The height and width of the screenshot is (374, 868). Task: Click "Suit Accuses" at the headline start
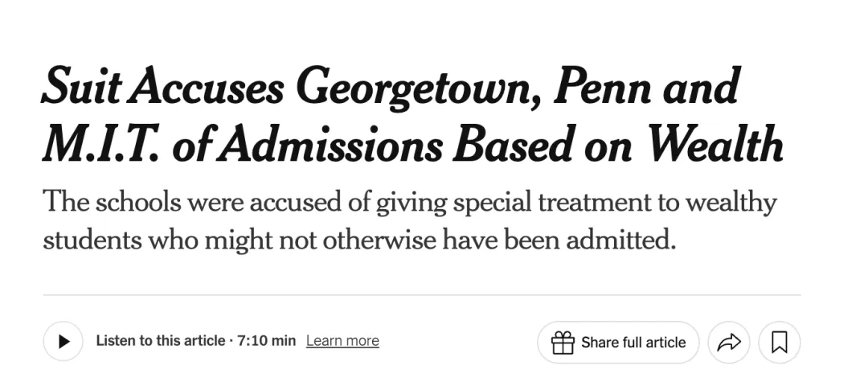[x=162, y=88]
